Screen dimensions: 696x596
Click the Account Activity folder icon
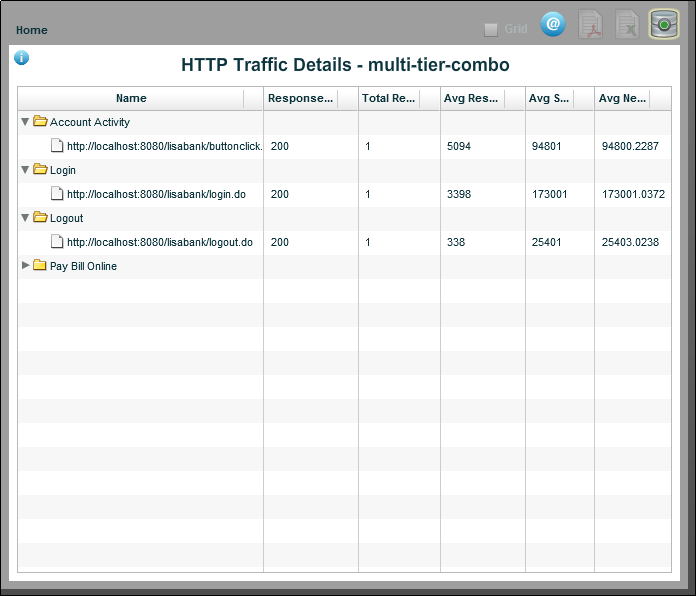click(40, 121)
